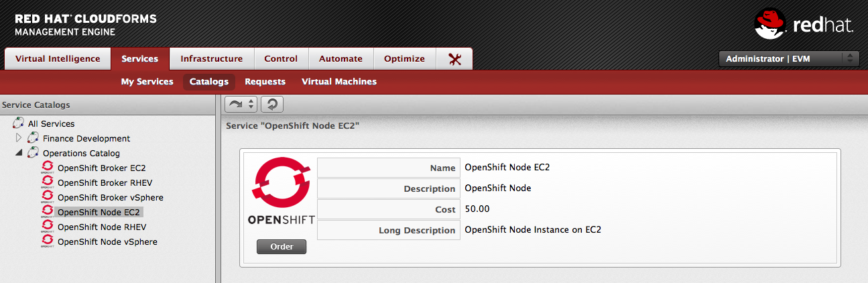
Task: Click the OpenShift Node vSphere tree icon
Action: [48, 241]
